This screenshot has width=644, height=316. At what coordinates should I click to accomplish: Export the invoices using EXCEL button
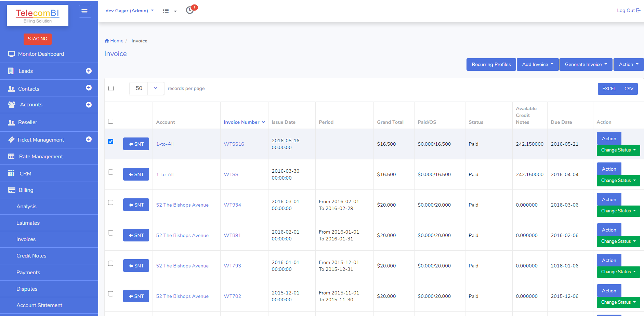click(x=609, y=89)
